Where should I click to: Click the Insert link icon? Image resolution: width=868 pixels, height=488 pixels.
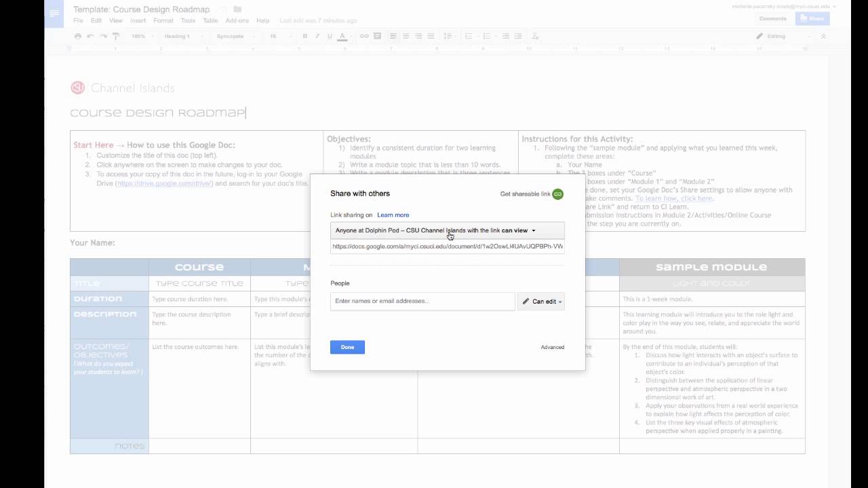tap(364, 36)
